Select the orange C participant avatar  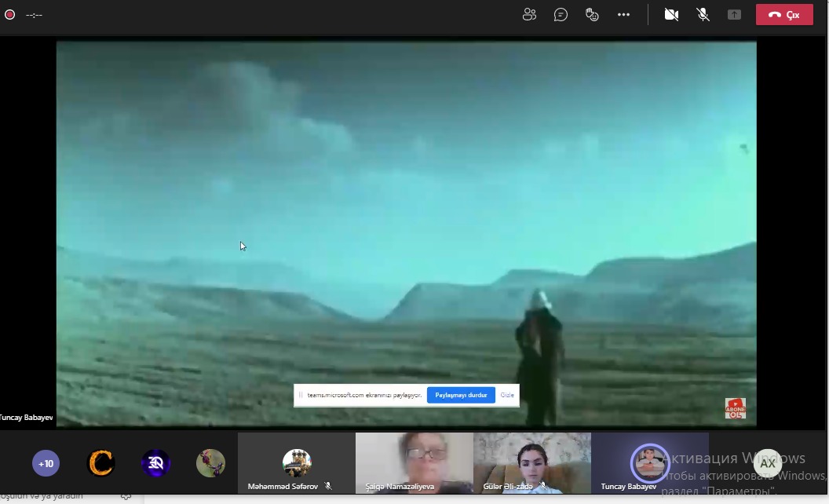pyautogui.click(x=100, y=463)
